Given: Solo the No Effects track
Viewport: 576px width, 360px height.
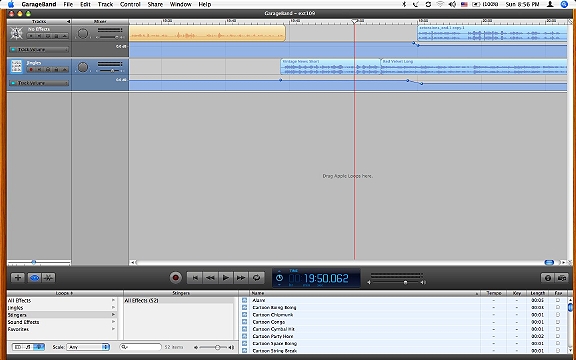Looking at the screenshot, I should [48, 36].
